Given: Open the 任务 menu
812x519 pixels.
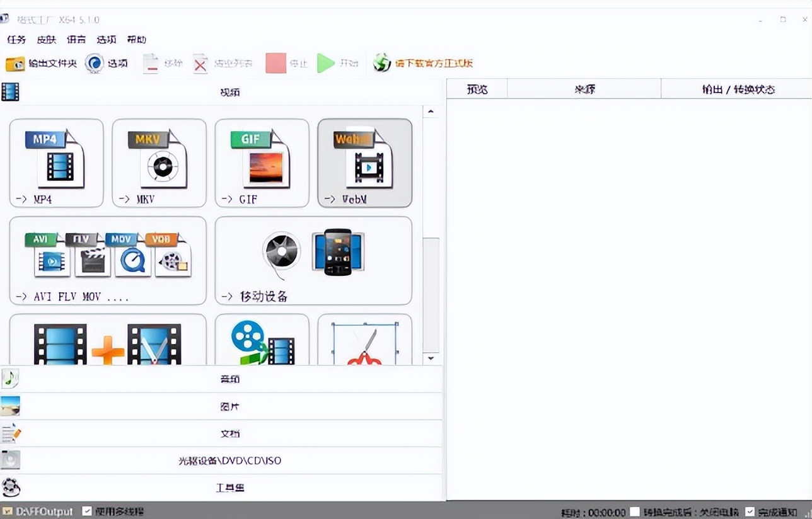Looking at the screenshot, I should click(x=16, y=39).
